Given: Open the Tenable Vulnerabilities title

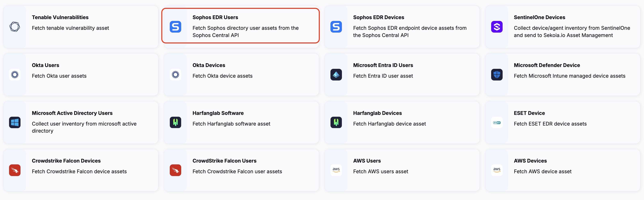Looking at the screenshot, I should (60, 17).
